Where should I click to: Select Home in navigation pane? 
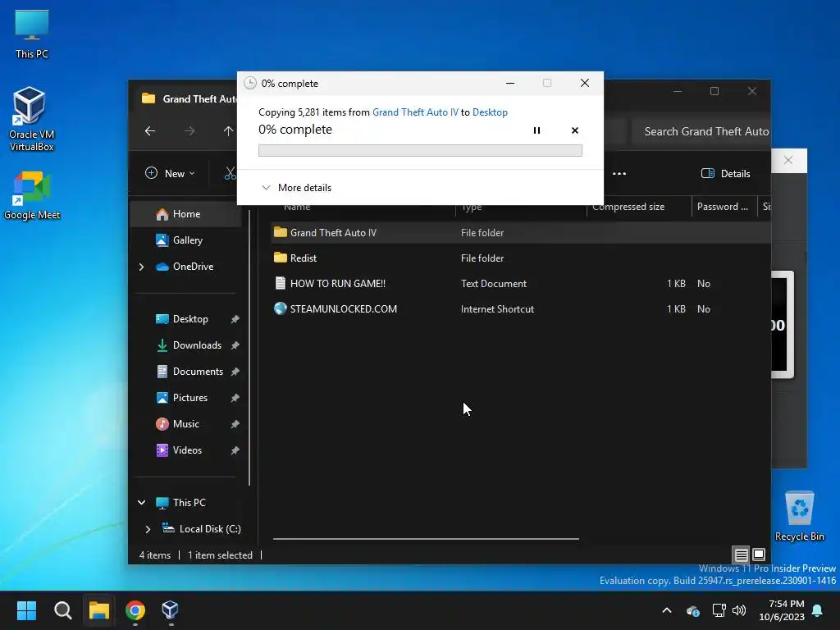click(185, 214)
